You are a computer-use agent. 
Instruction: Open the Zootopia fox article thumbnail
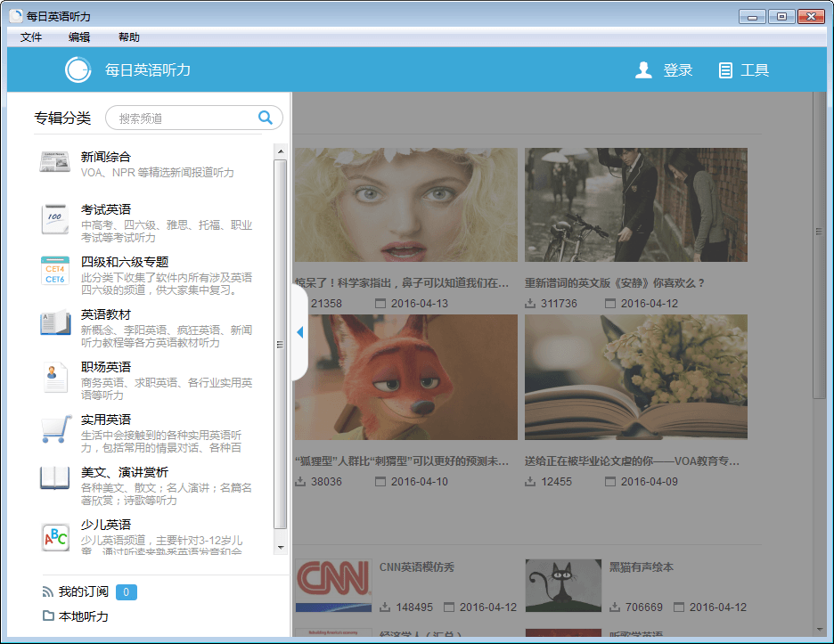(x=406, y=377)
